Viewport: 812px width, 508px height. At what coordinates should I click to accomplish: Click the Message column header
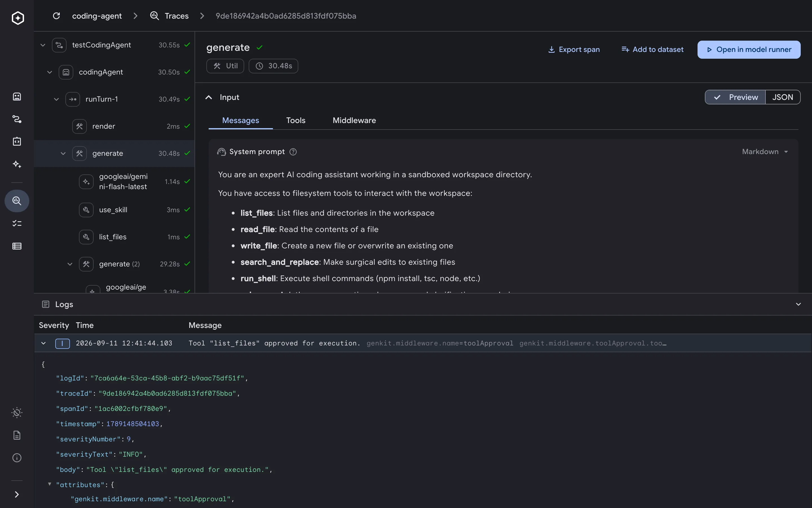pyautogui.click(x=205, y=326)
